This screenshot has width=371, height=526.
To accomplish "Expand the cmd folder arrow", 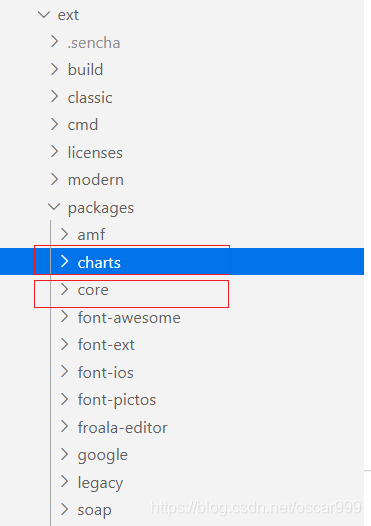I will click(54, 124).
